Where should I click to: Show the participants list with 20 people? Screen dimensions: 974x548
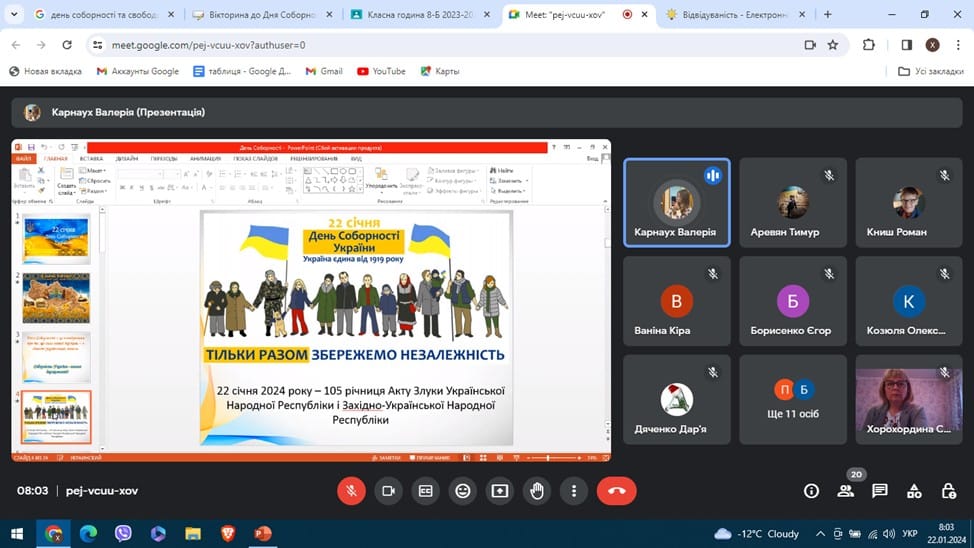coord(846,491)
